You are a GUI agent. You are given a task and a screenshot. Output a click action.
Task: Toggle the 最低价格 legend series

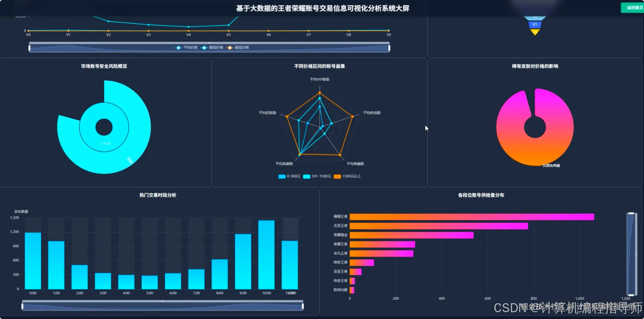tap(238, 48)
